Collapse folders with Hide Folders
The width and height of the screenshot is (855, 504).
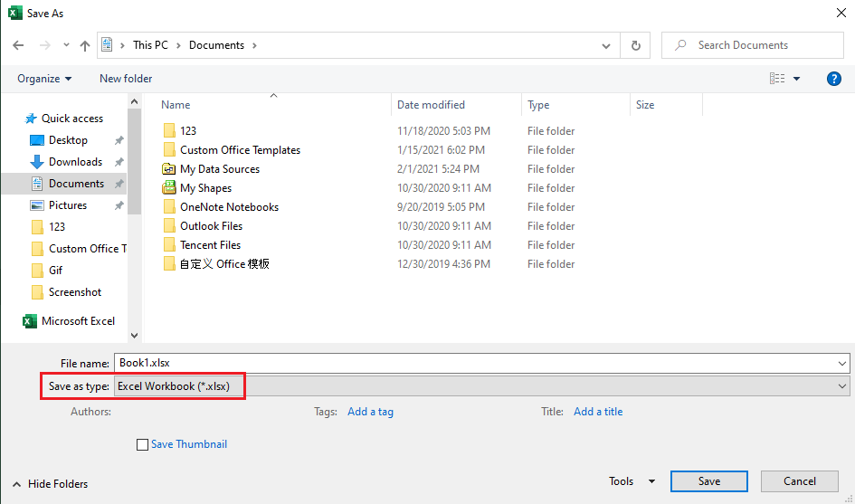pos(50,484)
